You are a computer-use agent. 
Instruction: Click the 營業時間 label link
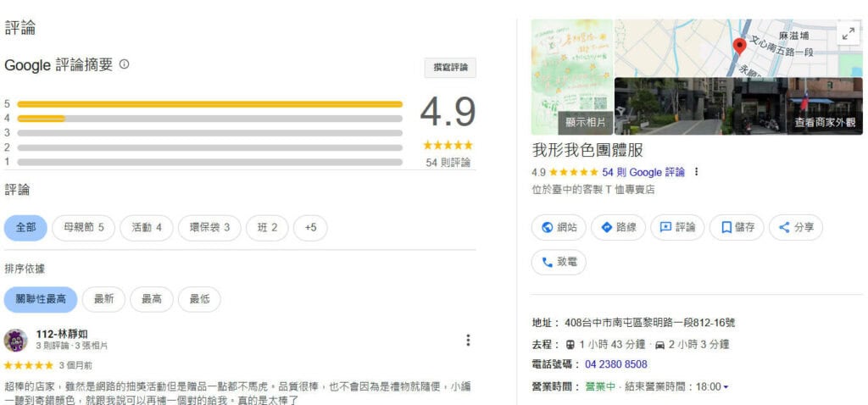[552, 386]
